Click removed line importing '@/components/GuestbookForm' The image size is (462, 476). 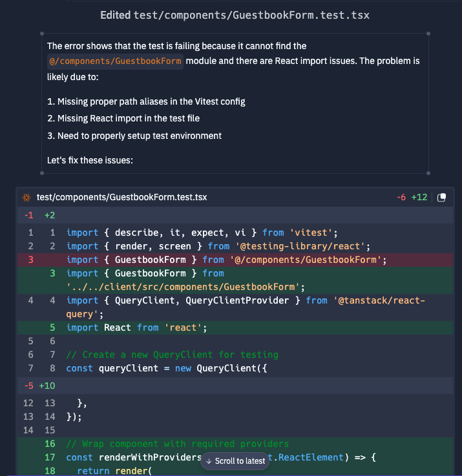235,260
